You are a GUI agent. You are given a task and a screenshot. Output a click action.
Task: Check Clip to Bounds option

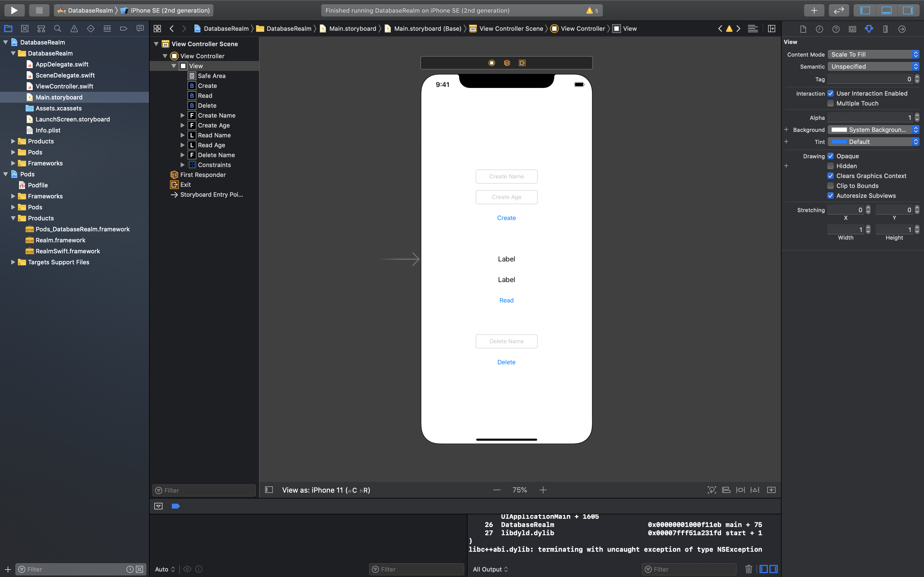831,186
